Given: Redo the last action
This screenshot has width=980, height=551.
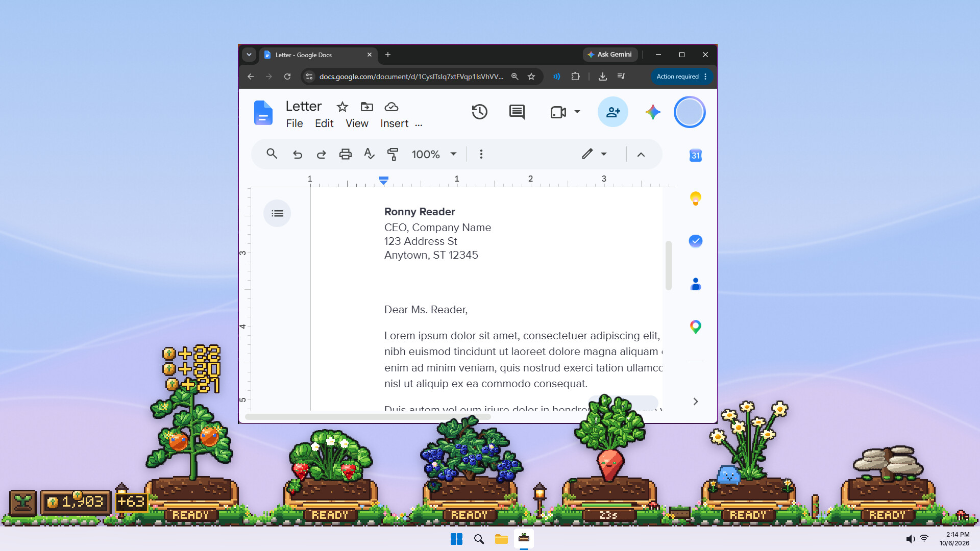Looking at the screenshot, I should (321, 154).
